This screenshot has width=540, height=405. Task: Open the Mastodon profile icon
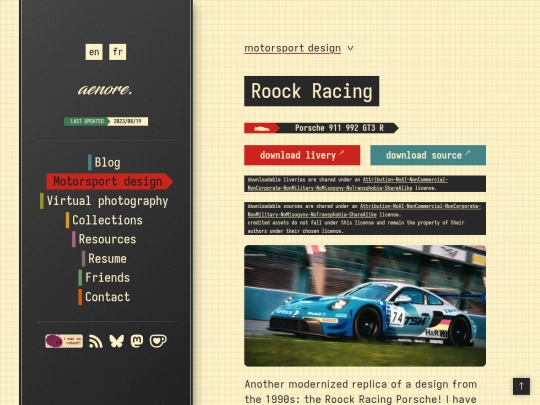click(x=137, y=341)
